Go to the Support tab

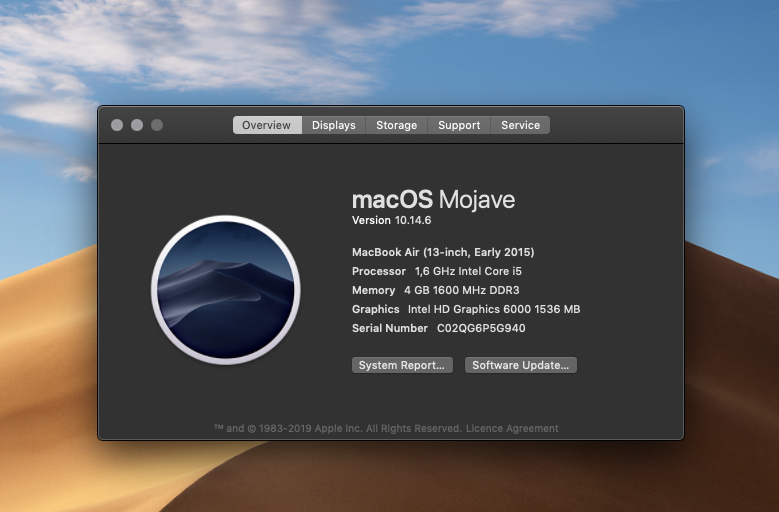click(x=459, y=125)
